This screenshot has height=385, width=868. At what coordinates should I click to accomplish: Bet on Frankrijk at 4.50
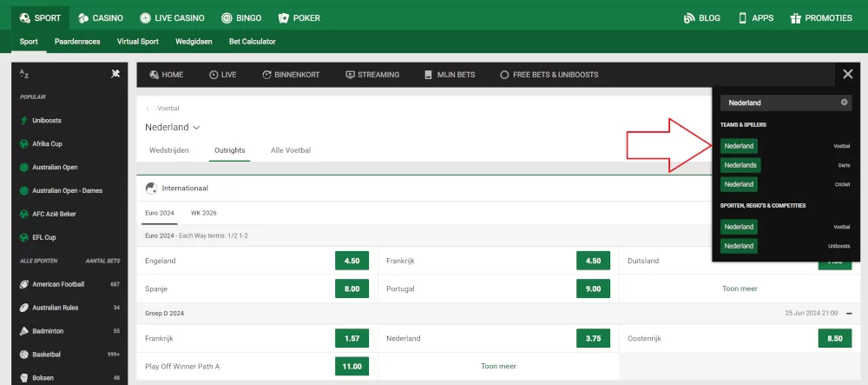pos(593,261)
